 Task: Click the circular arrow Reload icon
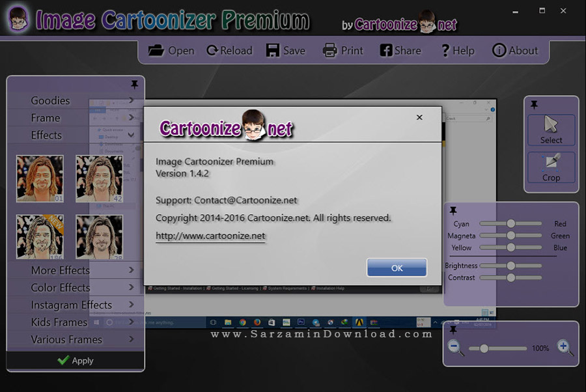(212, 50)
